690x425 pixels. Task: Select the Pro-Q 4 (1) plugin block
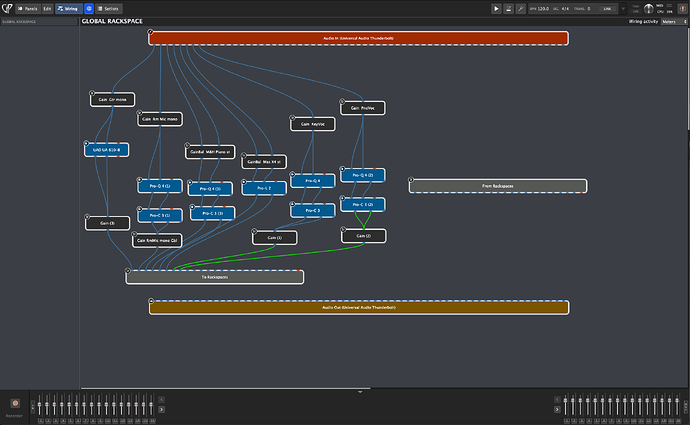point(160,186)
